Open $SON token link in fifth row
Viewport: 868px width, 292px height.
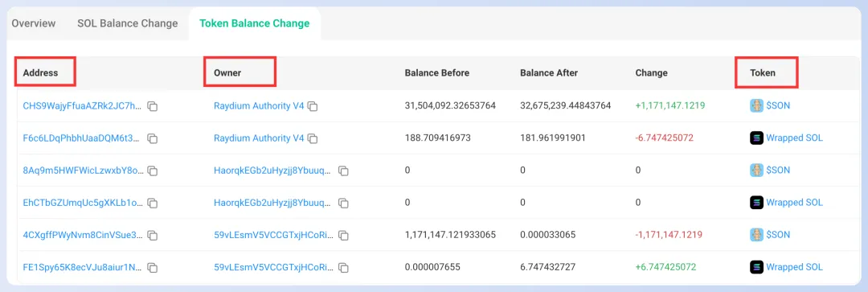pyautogui.click(x=778, y=235)
